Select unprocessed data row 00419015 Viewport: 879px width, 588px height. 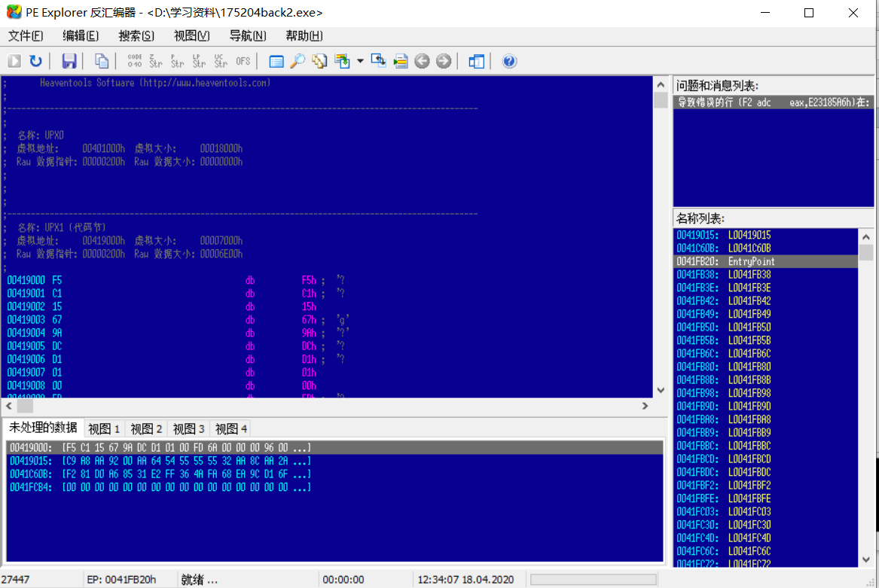[334, 461]
